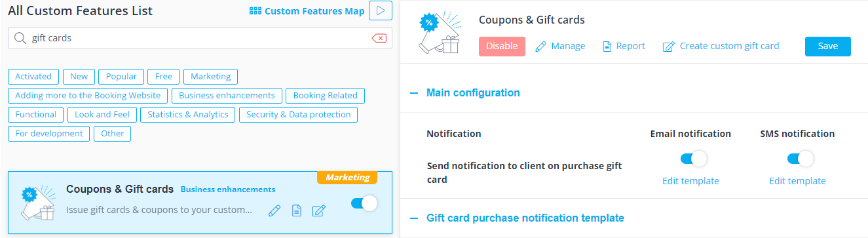
Task: Filter by the Marketing tag
Action: pos(211,76)
